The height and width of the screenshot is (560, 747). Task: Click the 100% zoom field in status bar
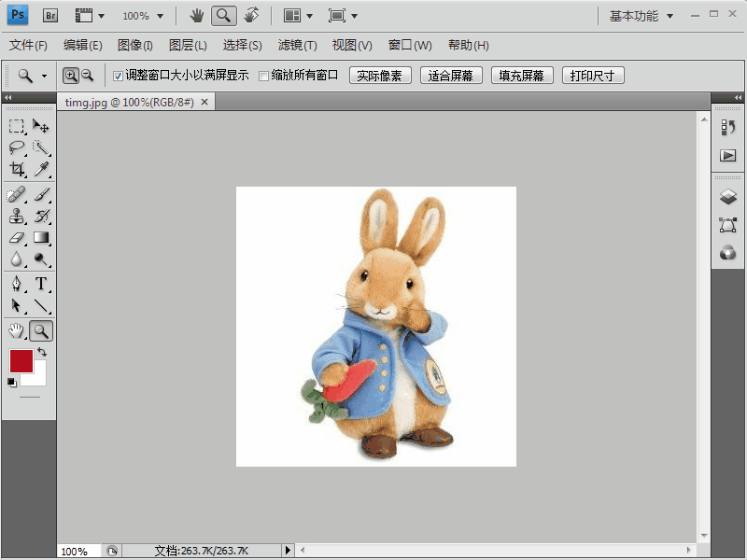pos(78,551)
